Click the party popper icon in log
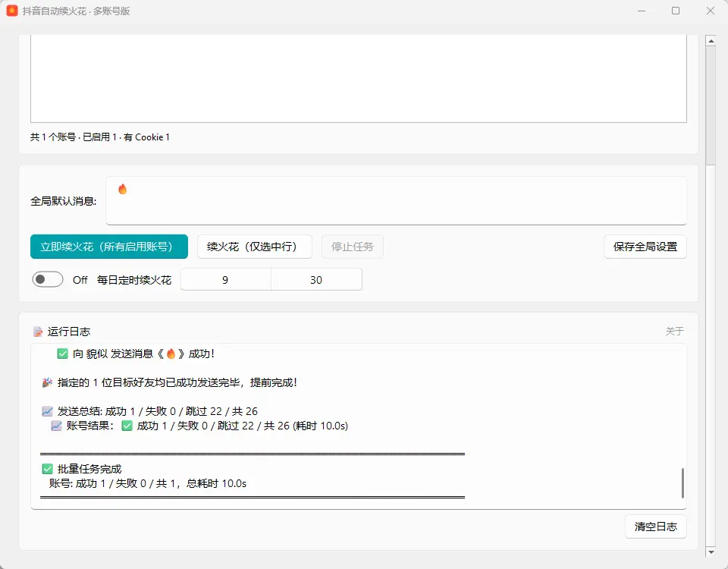Image resolution: width=728 pixels, height=569 pixels. (47, 382)
